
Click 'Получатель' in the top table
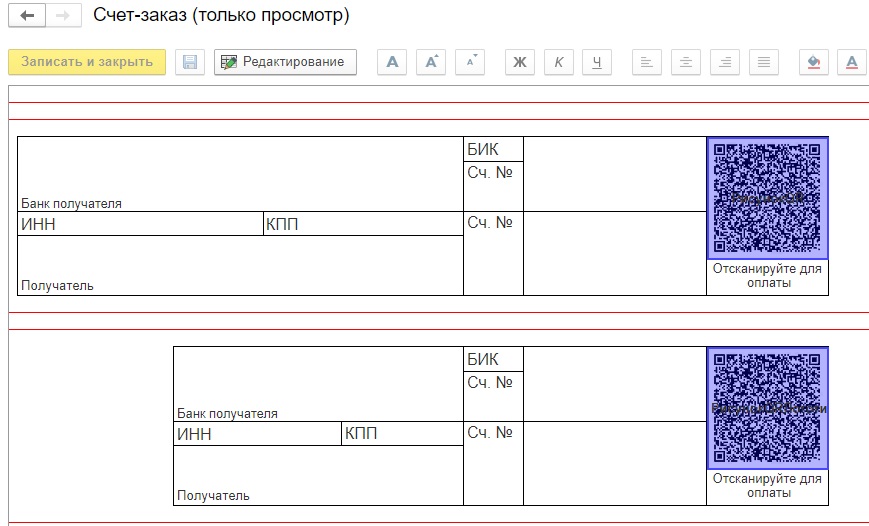click(57, 286)
